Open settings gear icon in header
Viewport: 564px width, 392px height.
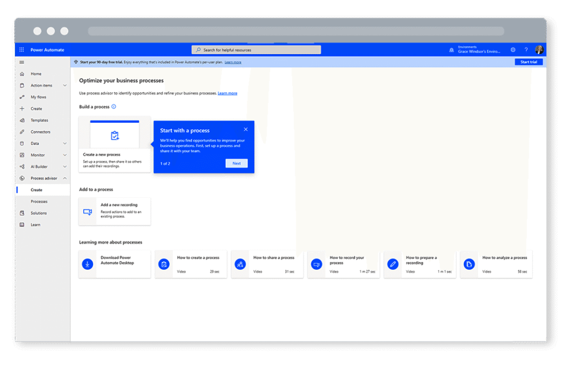click(513, 50)
